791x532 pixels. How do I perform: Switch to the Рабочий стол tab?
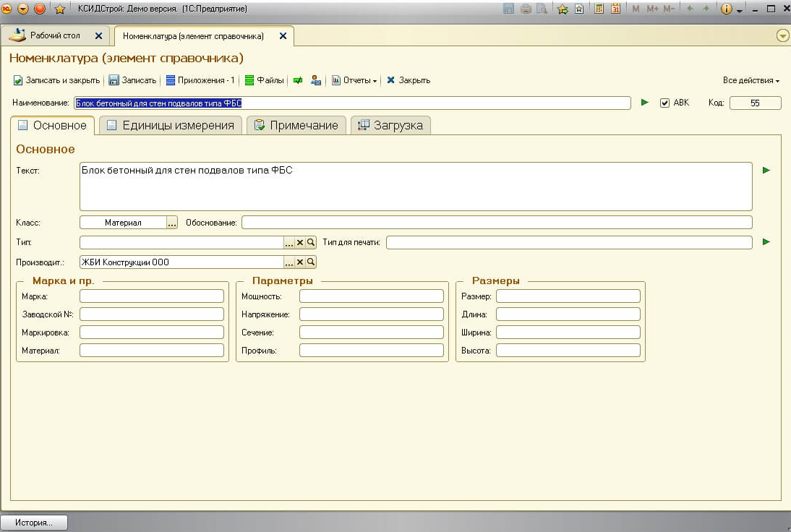pyautogui.click(x=55, y=35)
